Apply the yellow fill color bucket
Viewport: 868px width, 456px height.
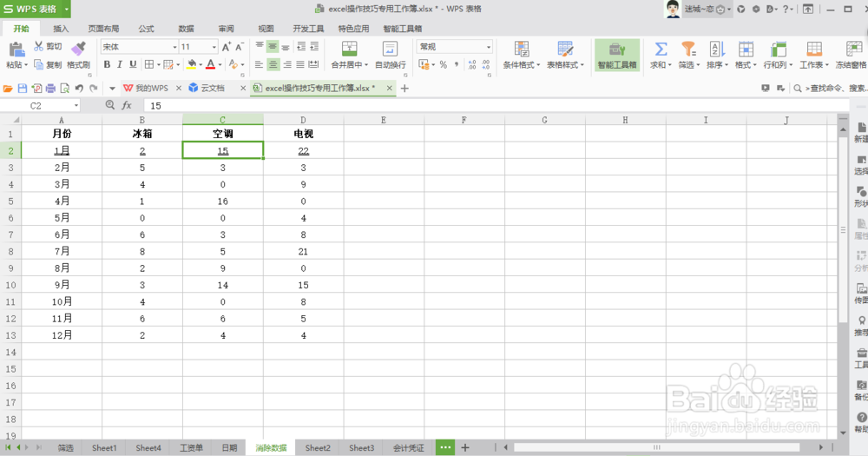tap(192, 65)
